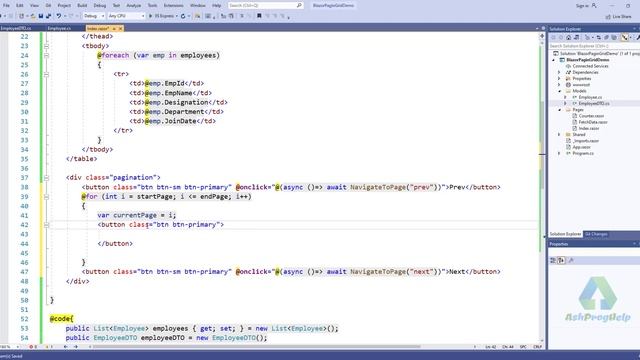Click the hot reload refresh icon
Screen dimensions: 640x360
click(x=183, y=16)
